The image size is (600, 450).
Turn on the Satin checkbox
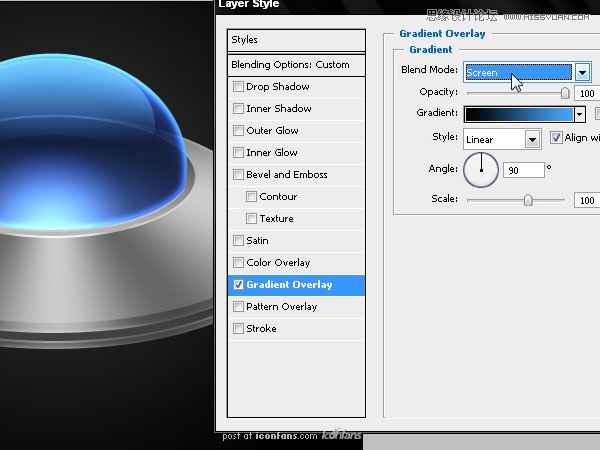[238, 241]
